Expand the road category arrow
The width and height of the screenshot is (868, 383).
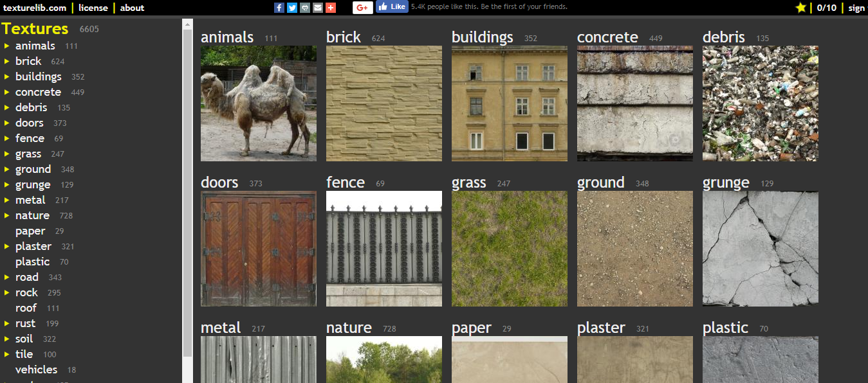click(6, 277)
